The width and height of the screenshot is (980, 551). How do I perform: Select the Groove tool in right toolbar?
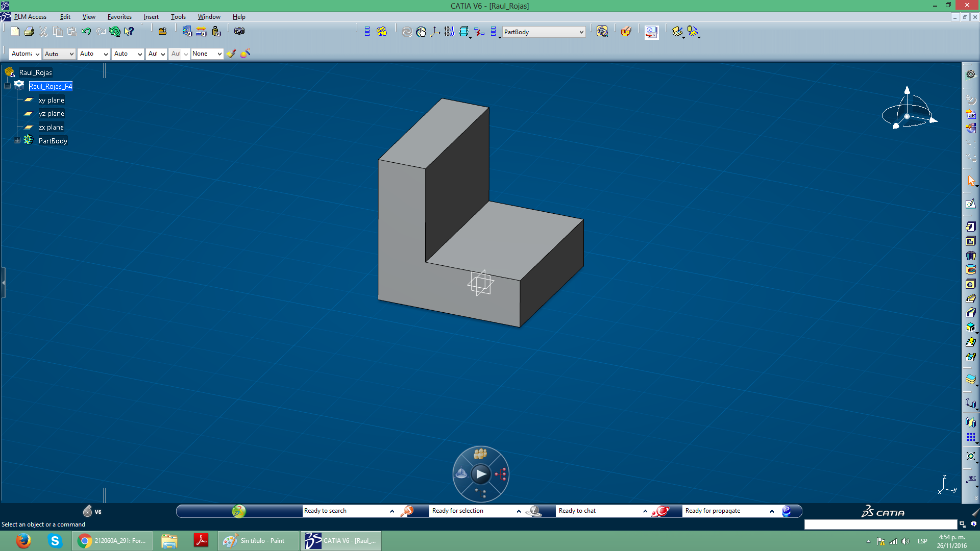pos(970,270)
